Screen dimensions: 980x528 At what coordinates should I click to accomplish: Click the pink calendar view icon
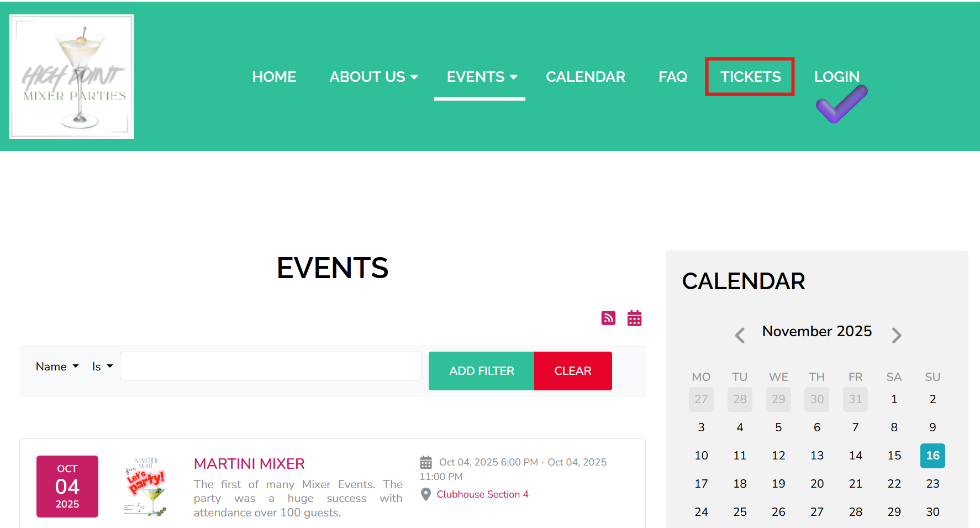pos(634,318)
